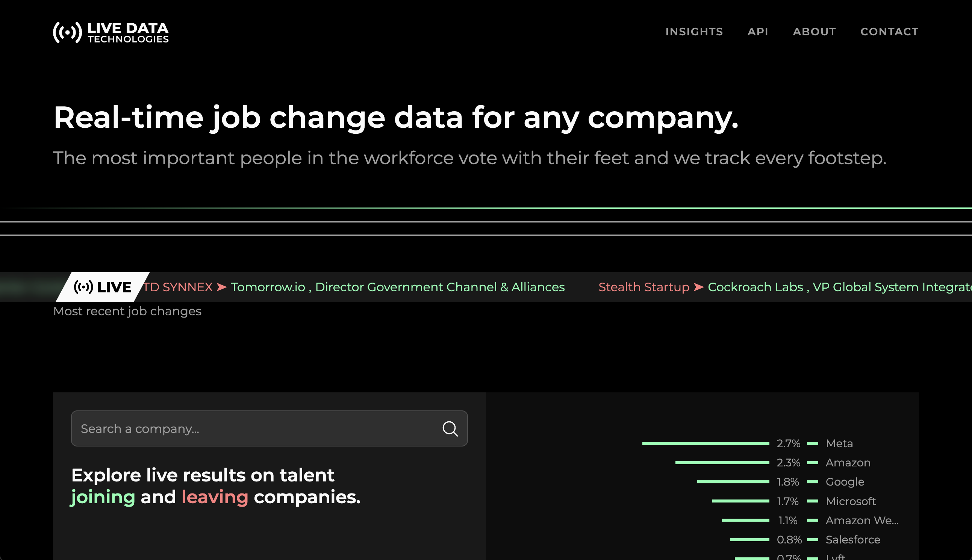Click the LIVE broadcast badge icon
This screenshot has height=560, width=972.
(83, 287)
